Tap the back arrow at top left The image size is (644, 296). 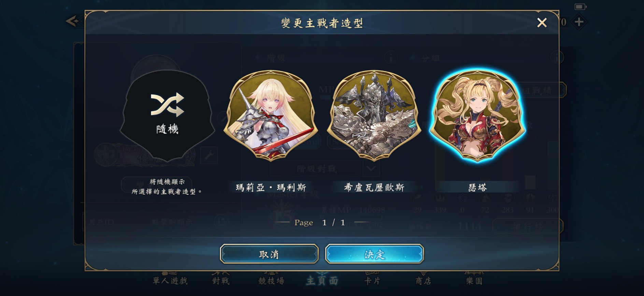(72, 21)
